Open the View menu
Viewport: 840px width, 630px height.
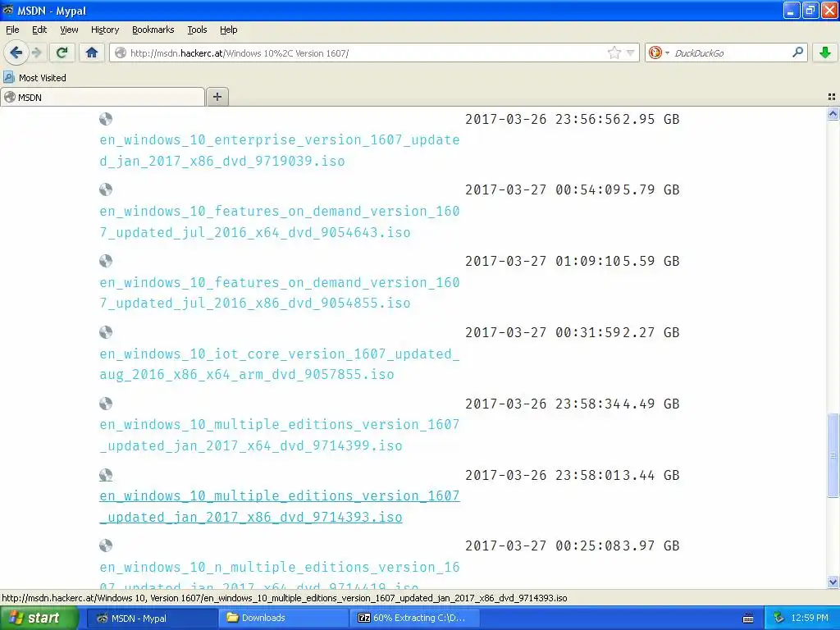point(69,30)
